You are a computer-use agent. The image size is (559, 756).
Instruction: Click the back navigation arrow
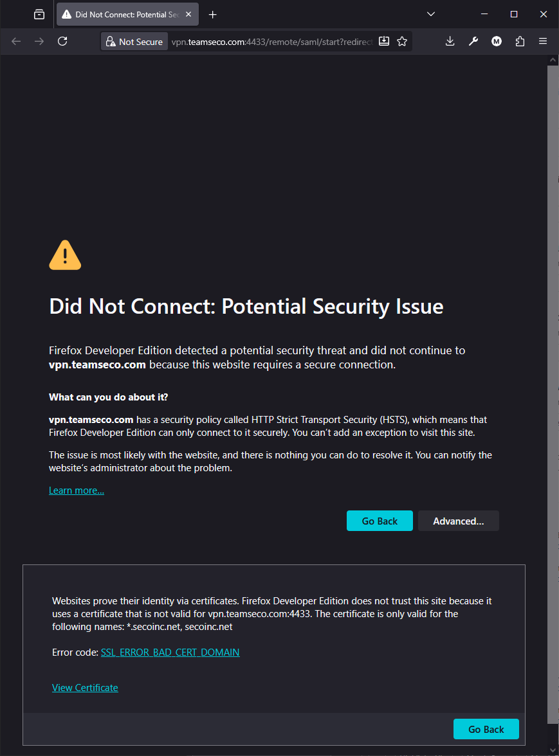click(x=16, y=41)
